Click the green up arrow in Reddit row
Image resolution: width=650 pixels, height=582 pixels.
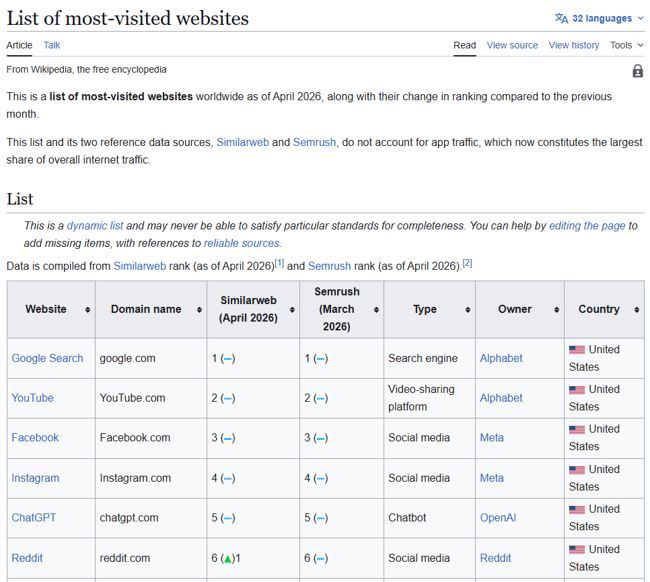[x=228, y=559]
